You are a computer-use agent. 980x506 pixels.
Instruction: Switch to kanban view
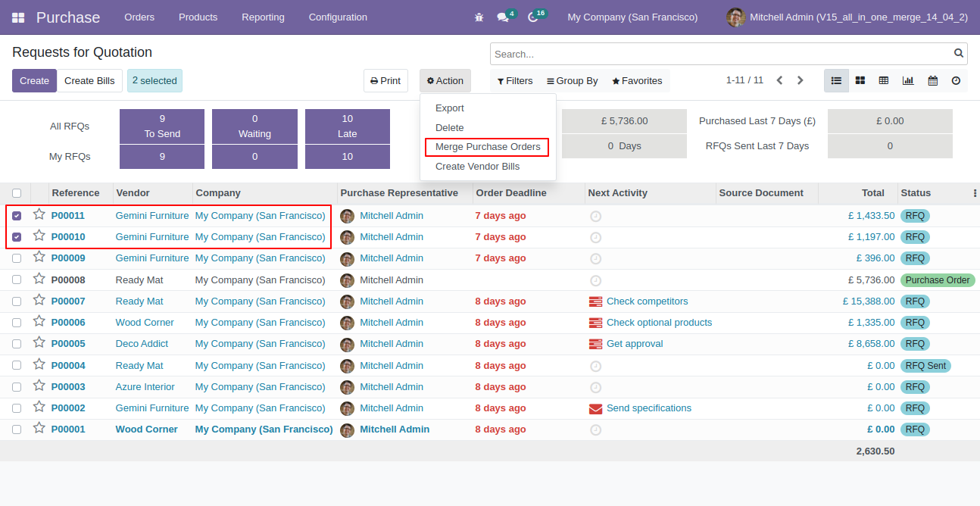(x=860, y=80)
